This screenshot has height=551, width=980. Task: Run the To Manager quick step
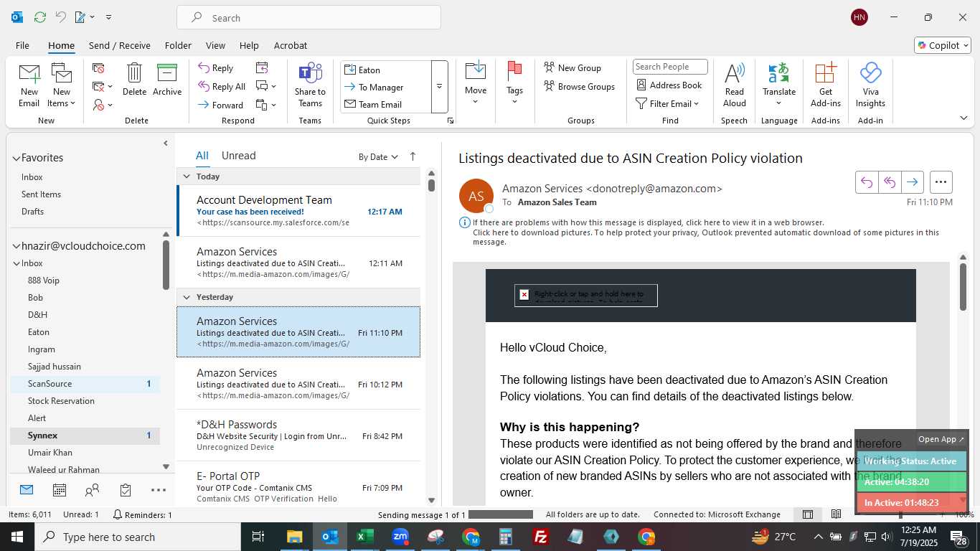pos(386,87)
